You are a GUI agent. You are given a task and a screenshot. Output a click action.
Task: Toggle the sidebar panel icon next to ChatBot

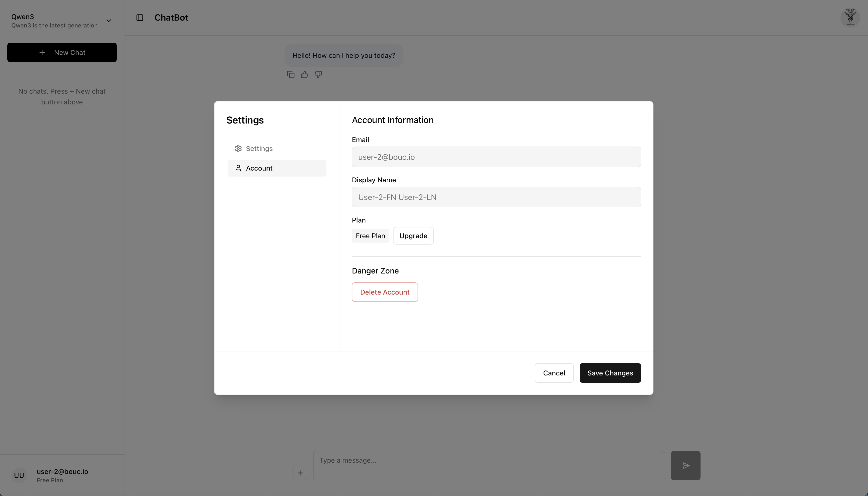[x=139, y=17]
